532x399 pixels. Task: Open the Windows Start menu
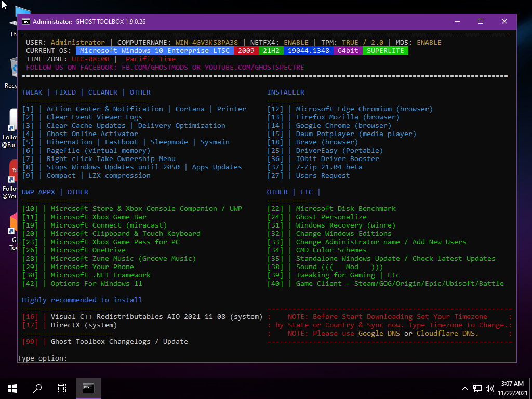coord(12,388)
